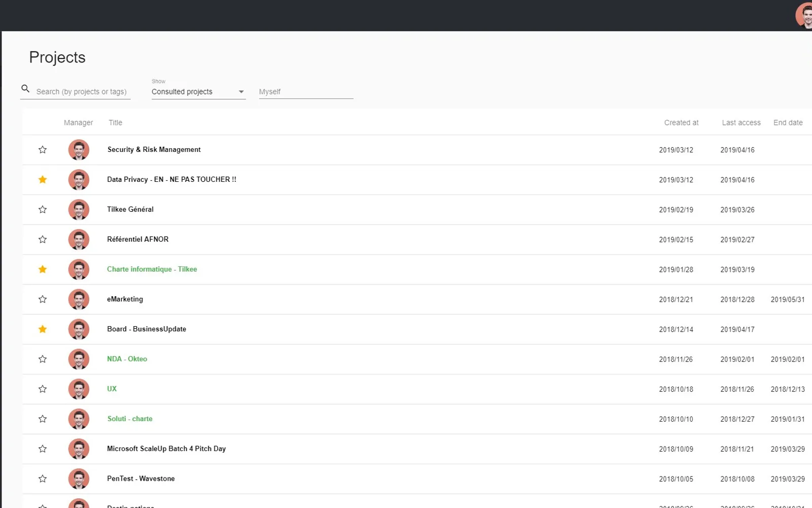The image size is (812, 508).
Task: Star the NDA - Okteo project
Action: click(43, 360)
